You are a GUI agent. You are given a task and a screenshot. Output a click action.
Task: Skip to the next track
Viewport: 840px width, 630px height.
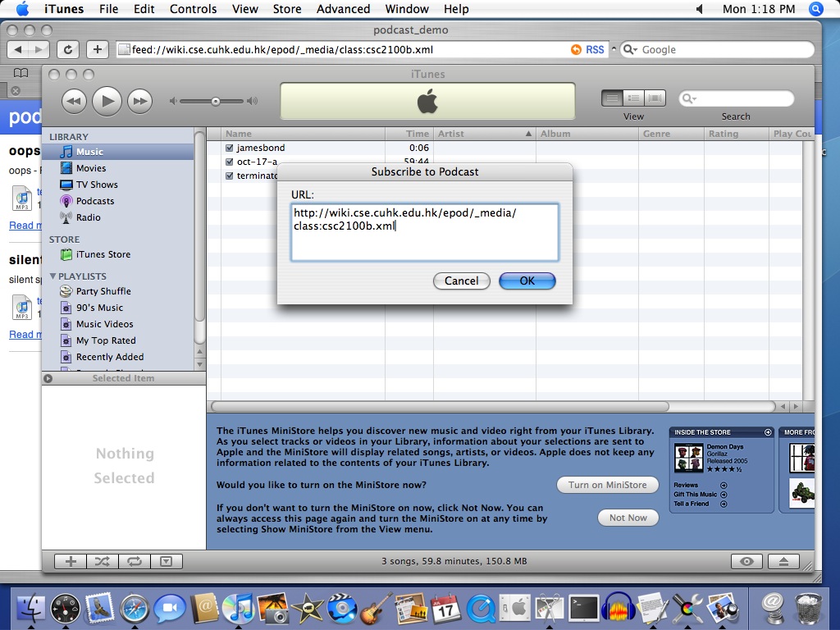pyautogui.click(x=139, y=101)
